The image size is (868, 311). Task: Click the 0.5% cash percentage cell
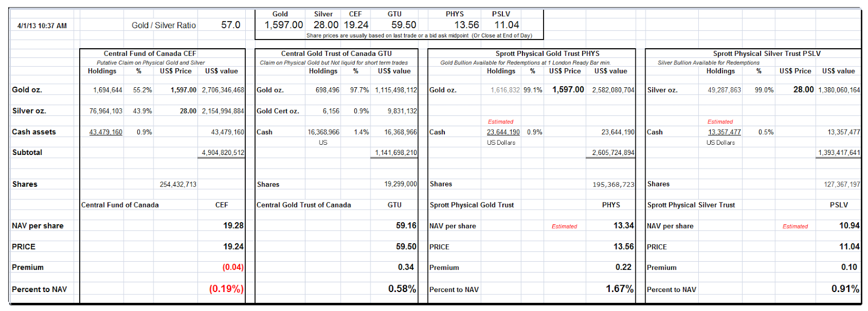766,132
